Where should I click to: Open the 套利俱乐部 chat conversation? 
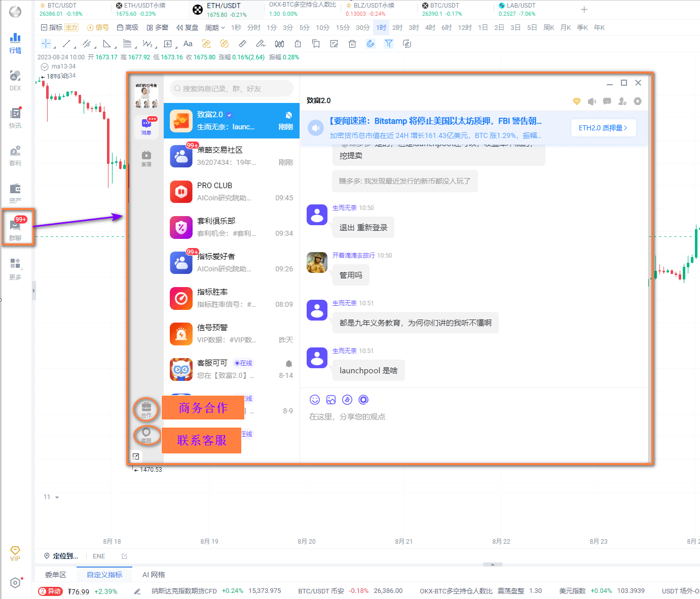coord(232,227)
